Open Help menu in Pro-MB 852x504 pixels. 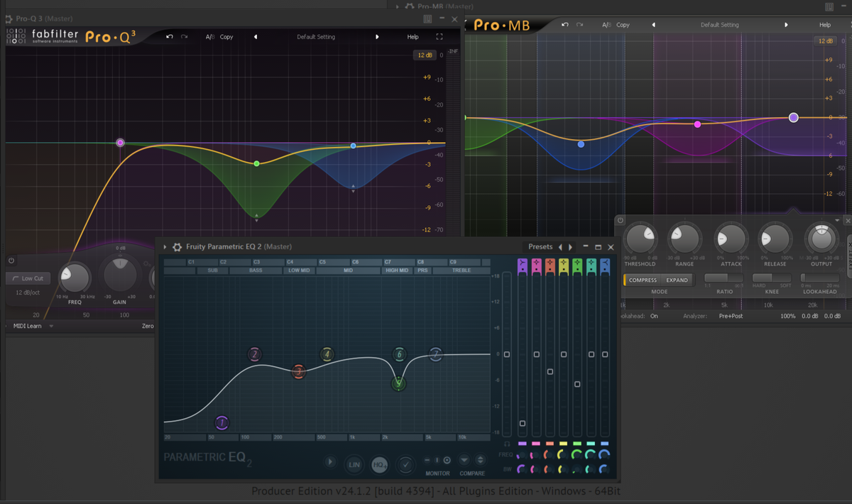pyautogui.click(x=824, y=25)
